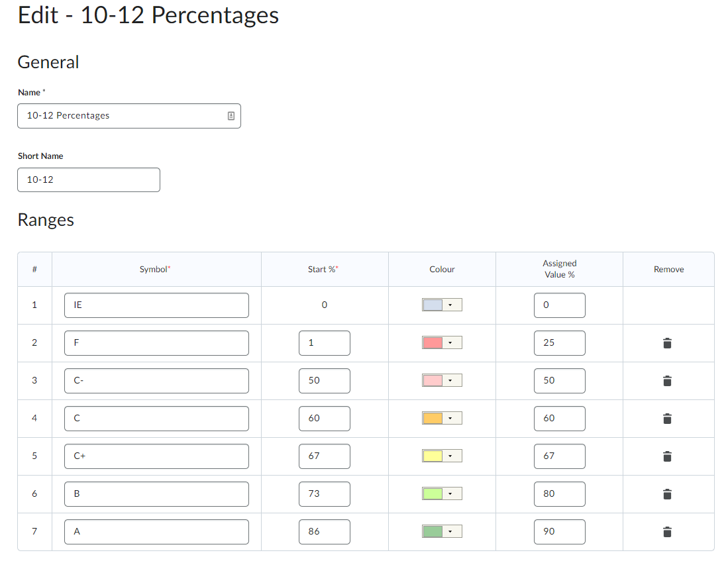Image resolution: width=728 pixels, height=565 pixels.
Task: Edit the C symbol field in row 4
Action: pyautogui.click(x=156, y=419)
